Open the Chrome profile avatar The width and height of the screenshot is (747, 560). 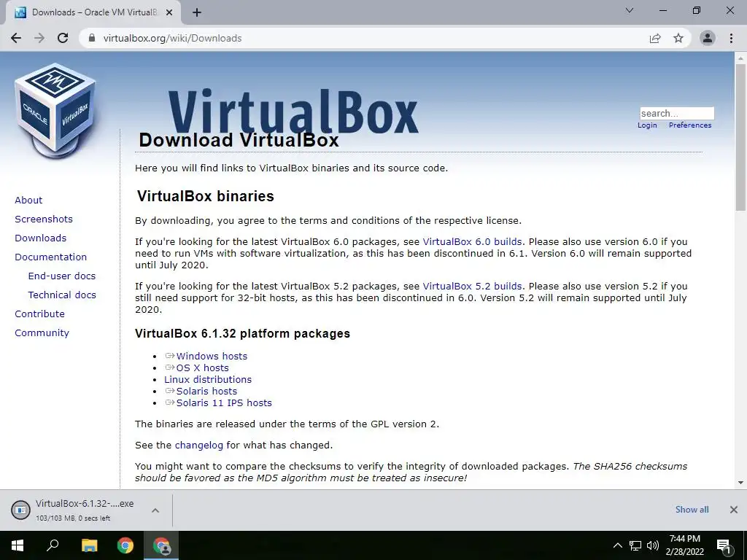coord(708,38)
